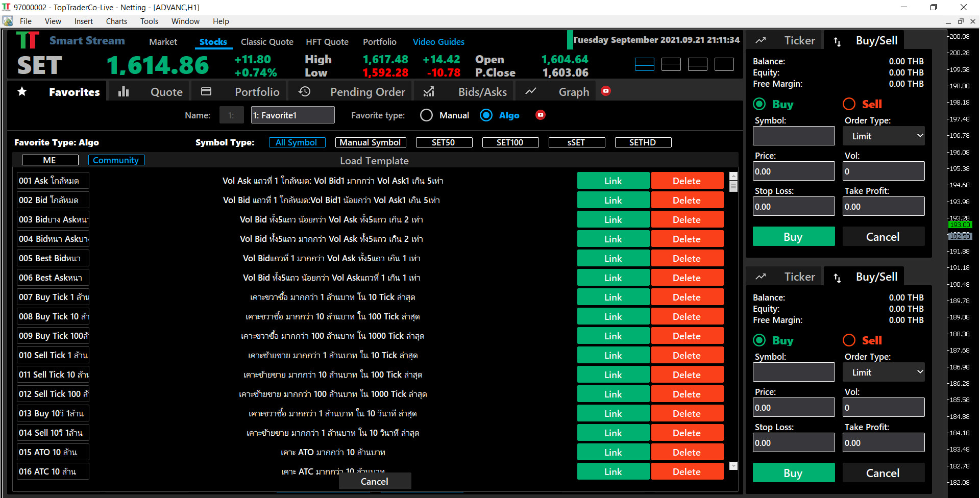Click the Portfolio card icon

point(206,91)
